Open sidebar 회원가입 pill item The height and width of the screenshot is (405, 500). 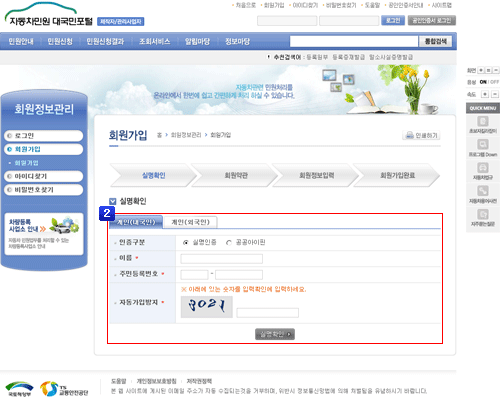pyautogui.click(x=44, y=149)
